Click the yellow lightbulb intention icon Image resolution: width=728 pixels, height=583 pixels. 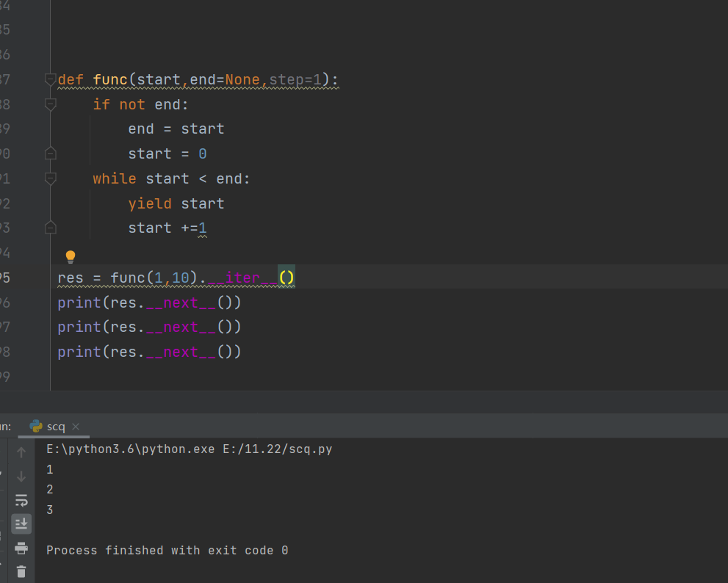click(71, 256)
